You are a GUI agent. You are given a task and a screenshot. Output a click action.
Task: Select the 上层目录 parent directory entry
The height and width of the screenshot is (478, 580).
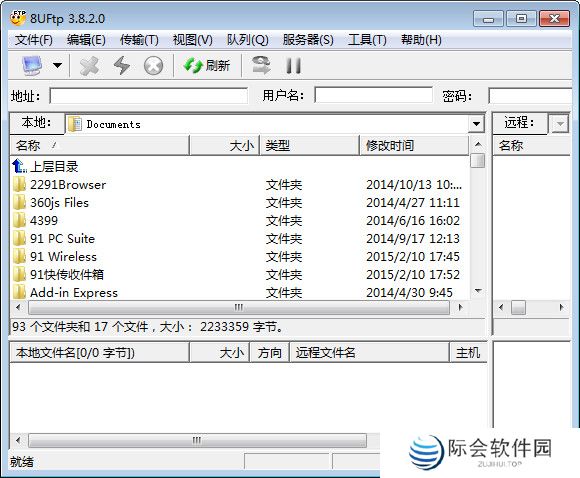[54, 166]
